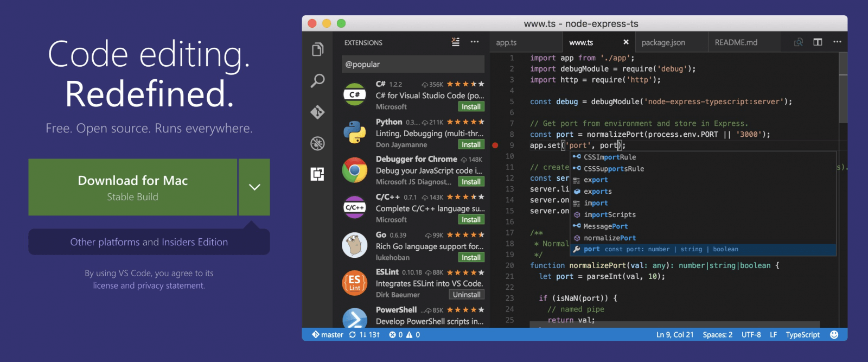Screen dimensions: 868x362
Task: Uninstall the ESLint extension
Action: (467, 295)
